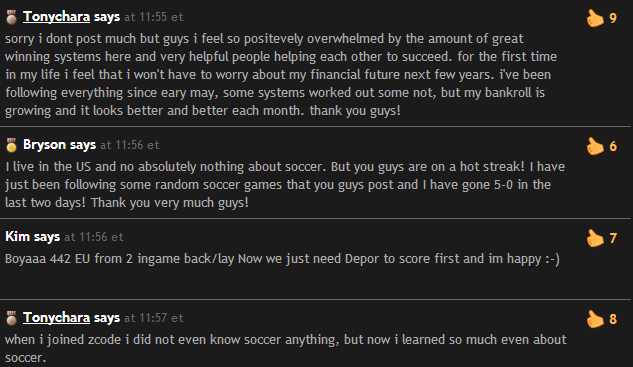Click the 11:56 et timestamp on Bryson's comment

pyautogui.click(x=130, y=145)
